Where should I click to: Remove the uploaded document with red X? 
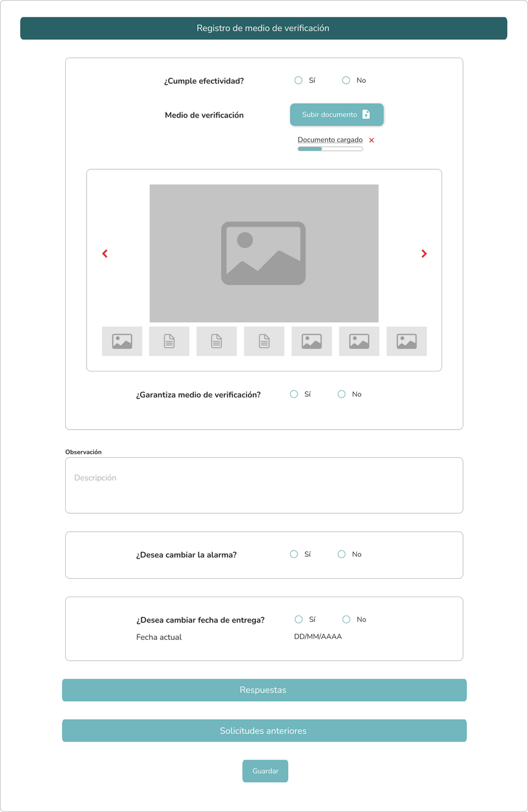coord(372,140)
